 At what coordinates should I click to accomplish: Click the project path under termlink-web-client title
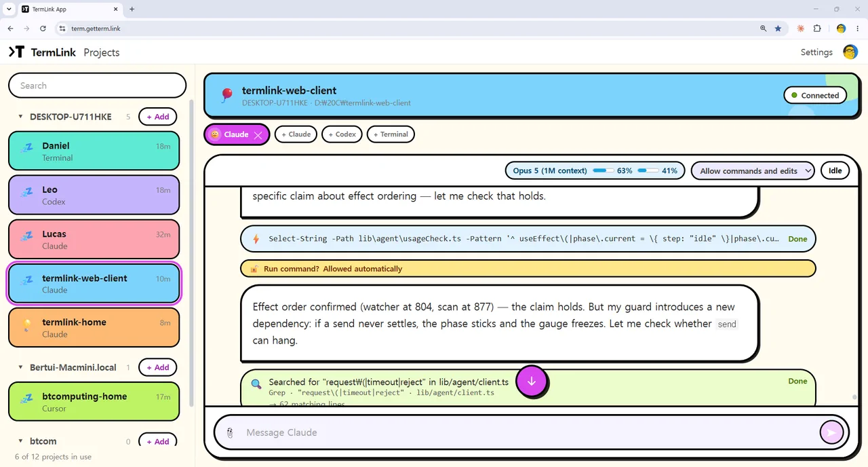(x=326, y=103)
